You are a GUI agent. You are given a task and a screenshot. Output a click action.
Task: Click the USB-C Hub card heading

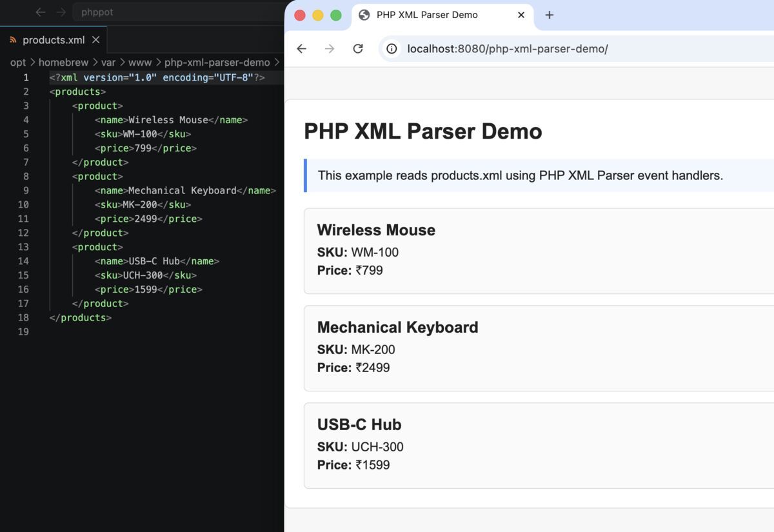[x=359, y=425]
